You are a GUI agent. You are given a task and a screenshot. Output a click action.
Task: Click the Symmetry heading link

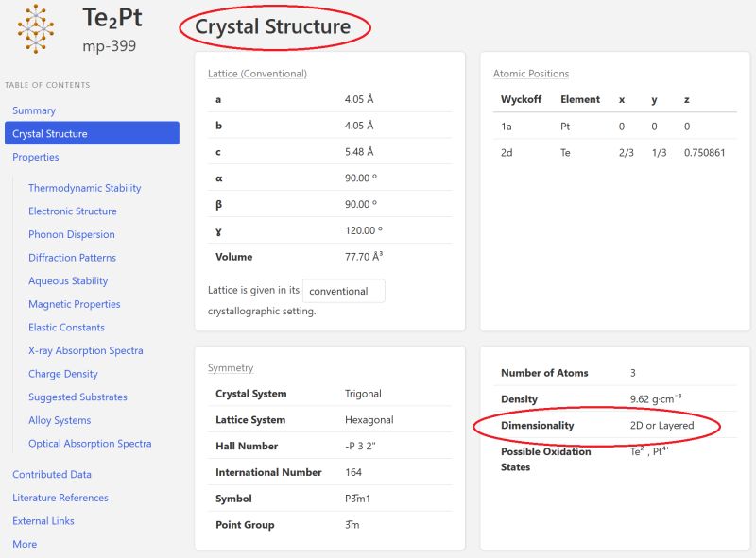[230, 368]
